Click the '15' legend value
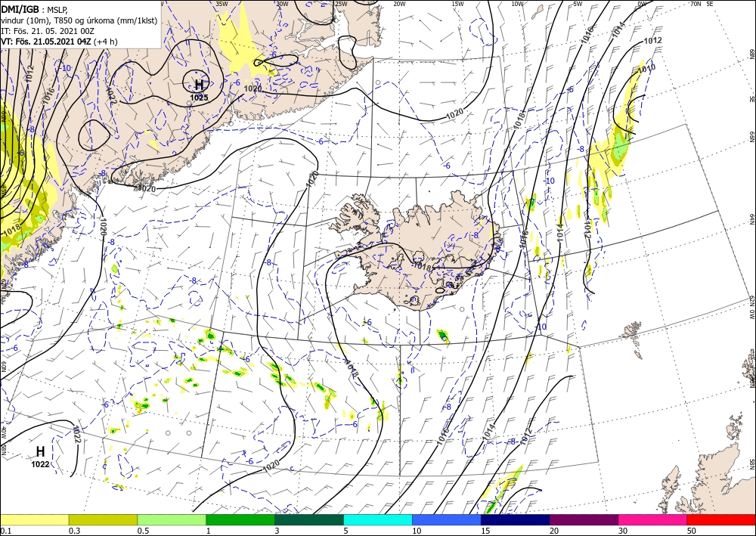Screen dimensions: 756x536 tap(485, 531)
